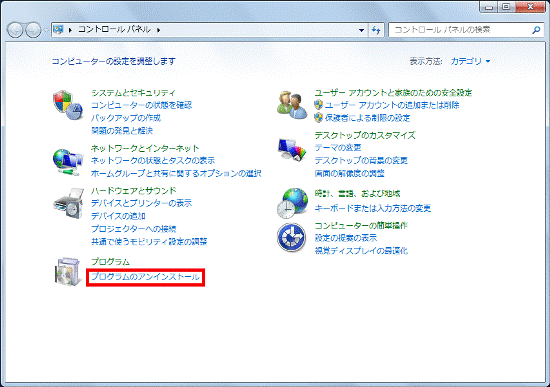This screenshot has height=387, width=550.
Task: Click 視覚ディスプレイの最適化 link
Action: (x=361, y=251)
